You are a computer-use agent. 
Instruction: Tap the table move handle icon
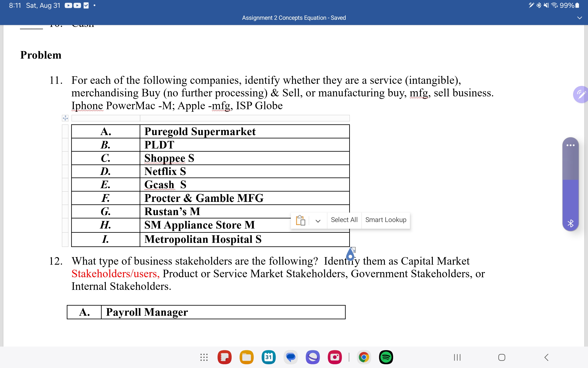pyautogui.click(x=65, y=118)
